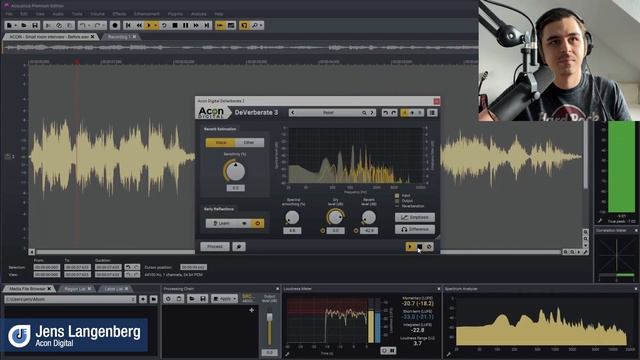Toggle the plug-in preview Loop icon
640x360 pixels.
tap(429, 247)
